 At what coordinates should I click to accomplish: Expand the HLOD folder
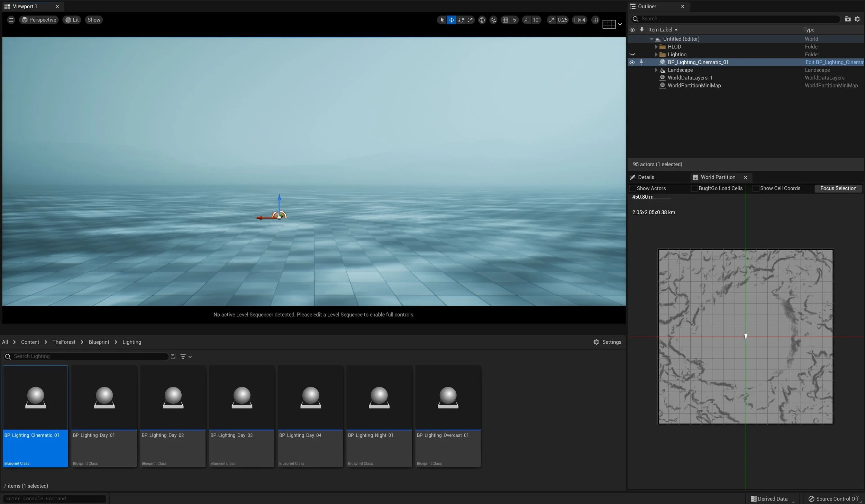click(x=656, y=47)
